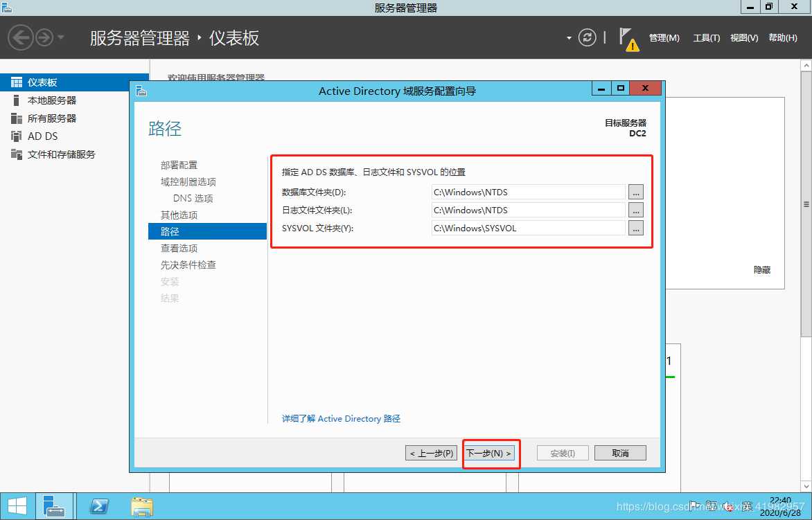The height and width of the screenshot is (520, 812).
Task: Open the 工具(T) menu
Action: click(707, 38)
